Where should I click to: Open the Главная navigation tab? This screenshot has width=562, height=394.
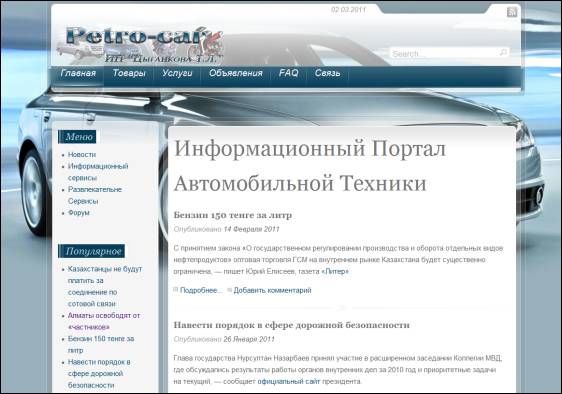[78, 73]
